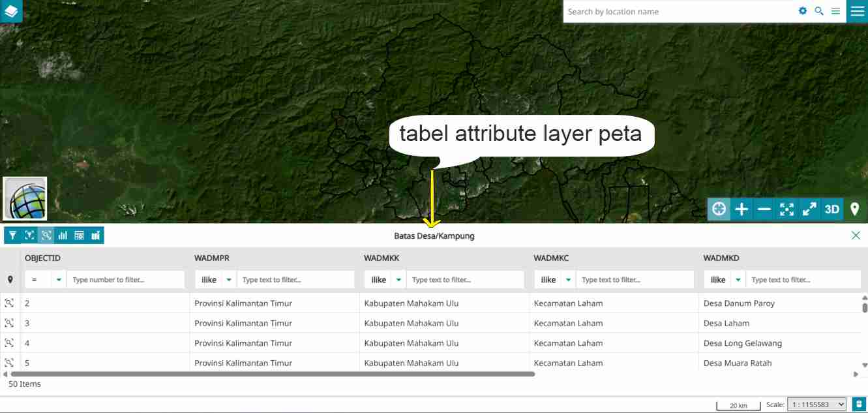
Task: Click the zoom in plus button
Action: click(741, 209)
